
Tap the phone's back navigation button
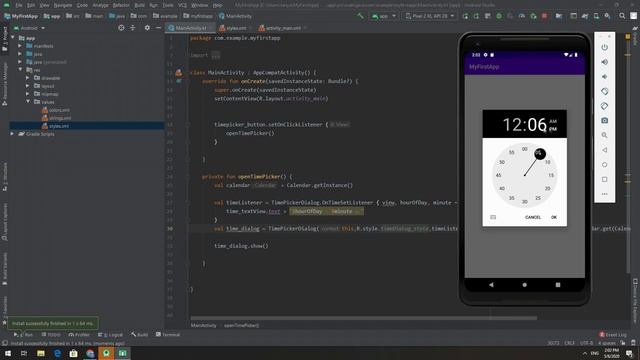pyautogui.click(x=491, y=285)
